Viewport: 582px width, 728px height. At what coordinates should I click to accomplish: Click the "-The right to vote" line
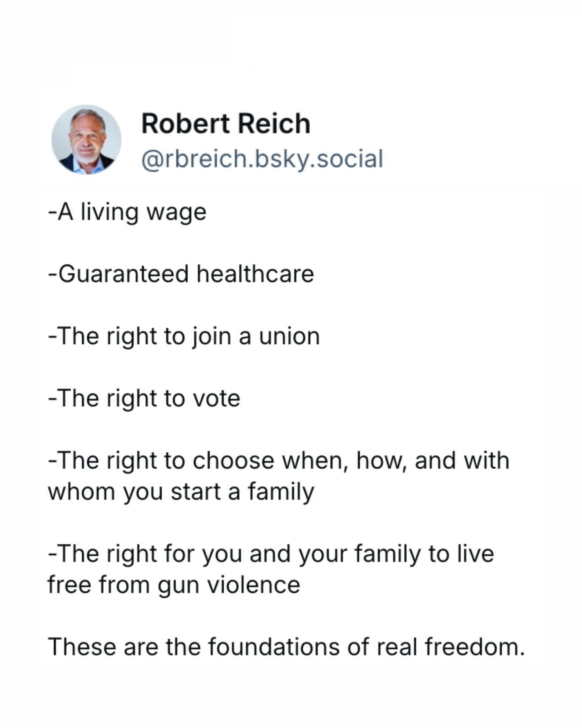[x=144, y=398]
